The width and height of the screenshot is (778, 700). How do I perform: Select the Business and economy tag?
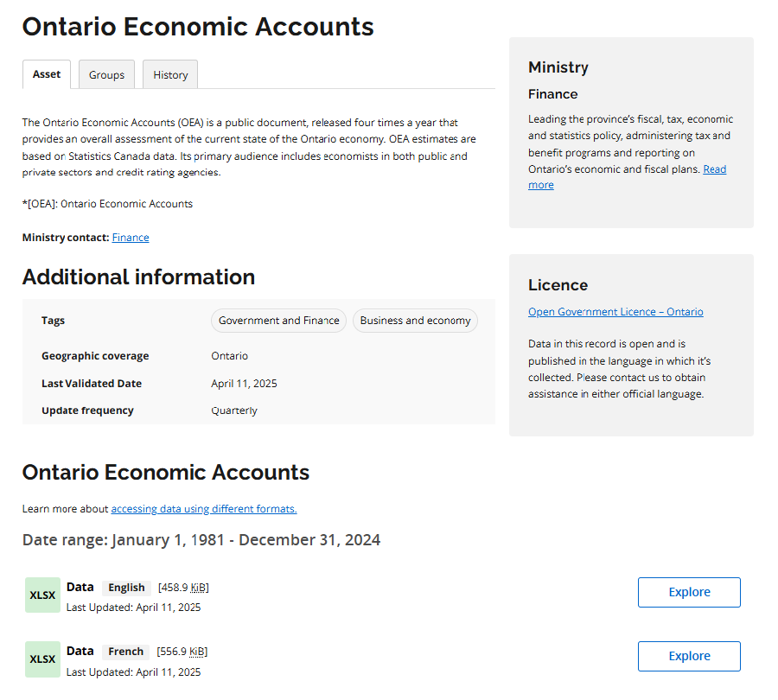[415, 321]
